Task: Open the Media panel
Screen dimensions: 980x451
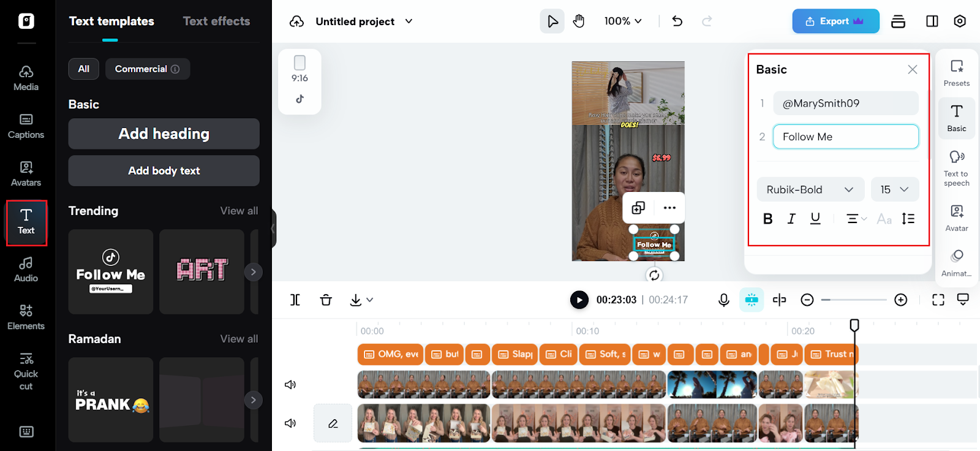Action: [26, 78]
